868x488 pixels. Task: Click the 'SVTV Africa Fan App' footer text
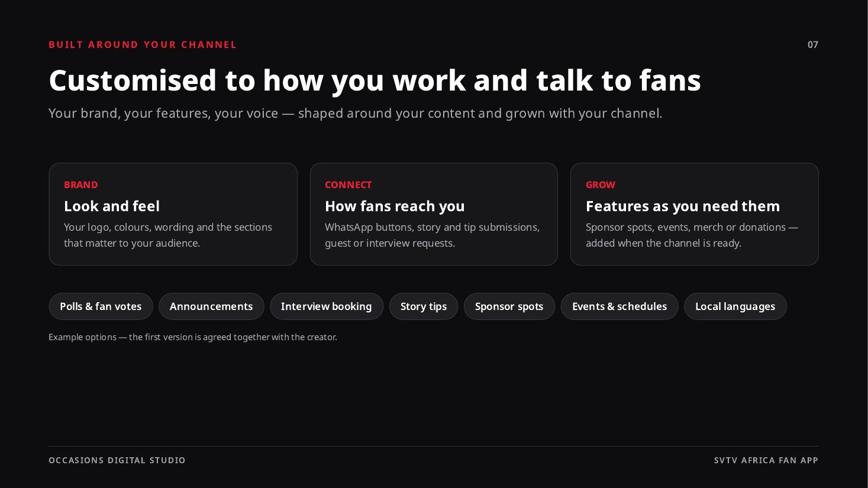coord(766,460)
